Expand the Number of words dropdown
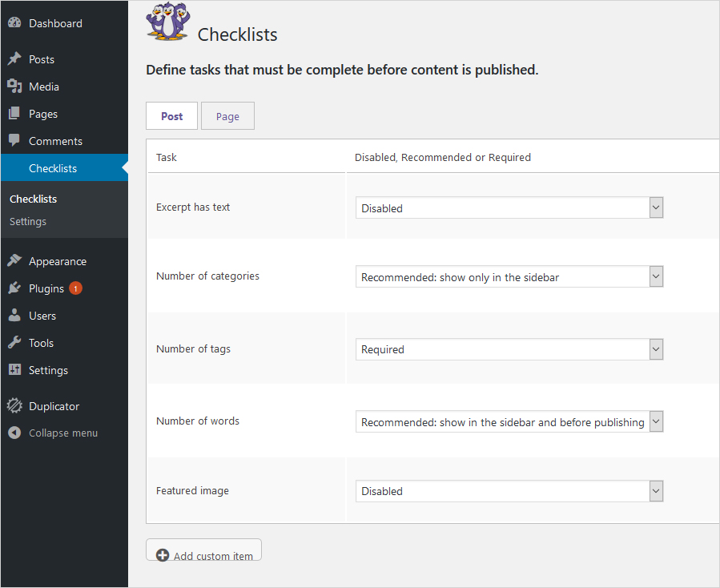The width and height of the screenshot is (720, 588). 509,422
